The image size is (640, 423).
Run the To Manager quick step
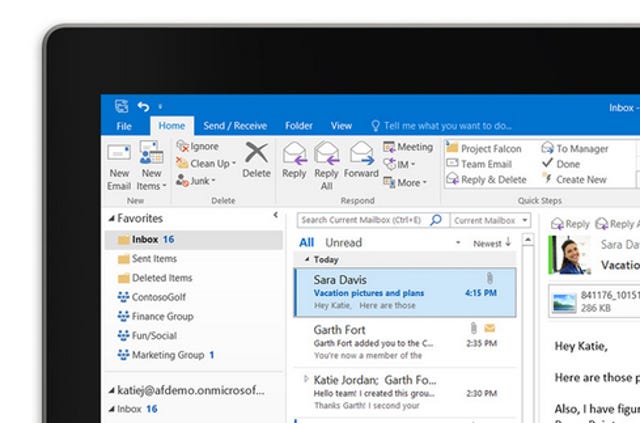575,148
